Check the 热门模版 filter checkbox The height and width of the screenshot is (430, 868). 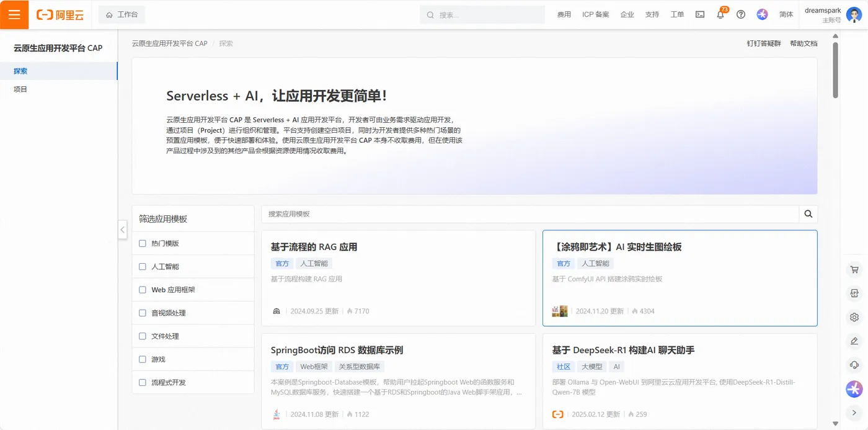click(x=143, y=243)
